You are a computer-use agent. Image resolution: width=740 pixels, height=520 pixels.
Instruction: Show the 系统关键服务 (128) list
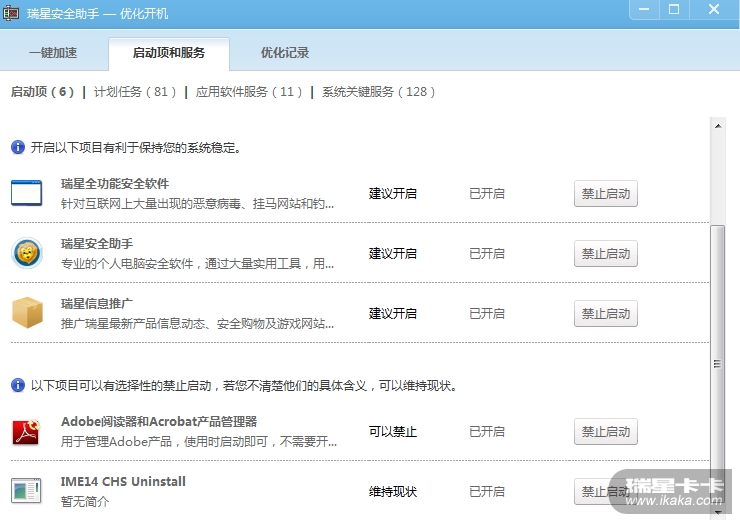[378, 92]
